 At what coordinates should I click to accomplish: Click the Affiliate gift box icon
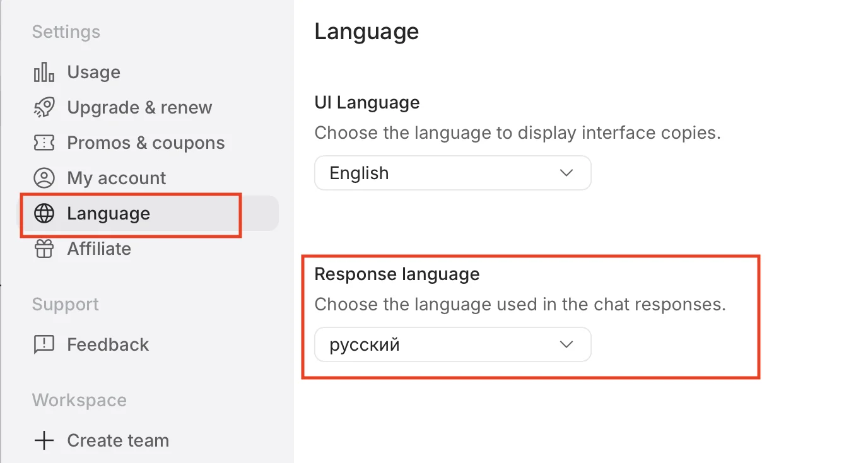[x=44, y=249]
